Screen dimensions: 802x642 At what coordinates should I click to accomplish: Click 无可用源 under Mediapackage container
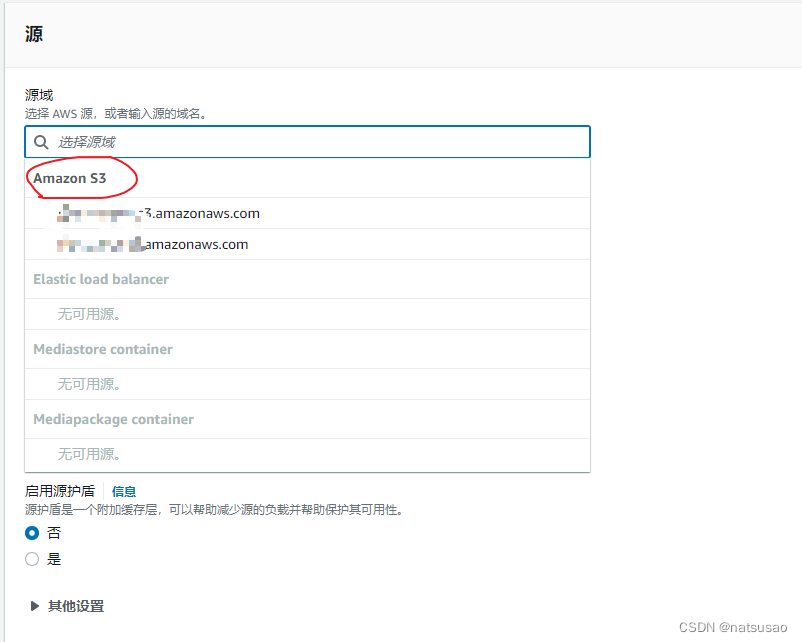coord(89,454)
